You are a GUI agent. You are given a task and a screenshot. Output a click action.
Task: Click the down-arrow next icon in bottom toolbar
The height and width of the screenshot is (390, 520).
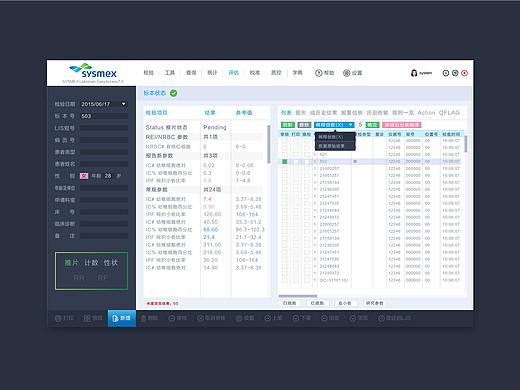[x=296, y=318]
